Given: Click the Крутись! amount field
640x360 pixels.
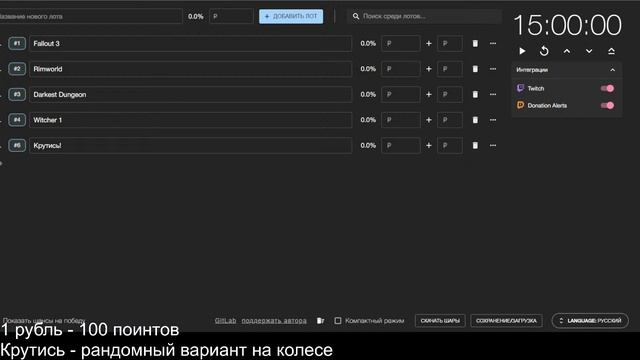Looking at the screenshot, I should tap(400, 145).
